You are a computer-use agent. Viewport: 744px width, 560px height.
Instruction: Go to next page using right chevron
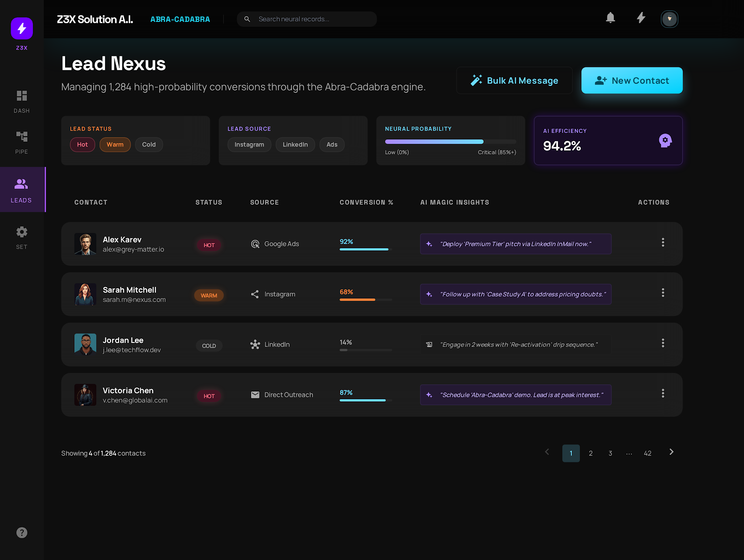(x=671, y=452)
